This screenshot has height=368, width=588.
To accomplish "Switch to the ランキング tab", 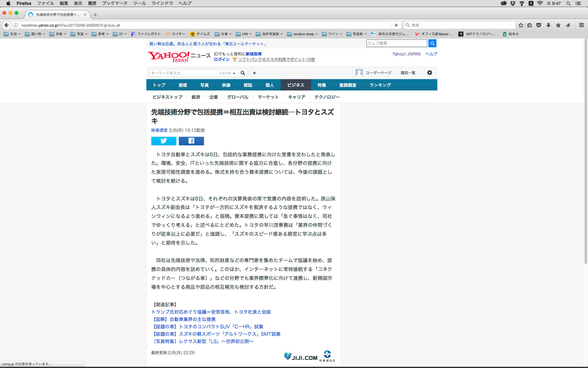I will [x=380, y=85].
